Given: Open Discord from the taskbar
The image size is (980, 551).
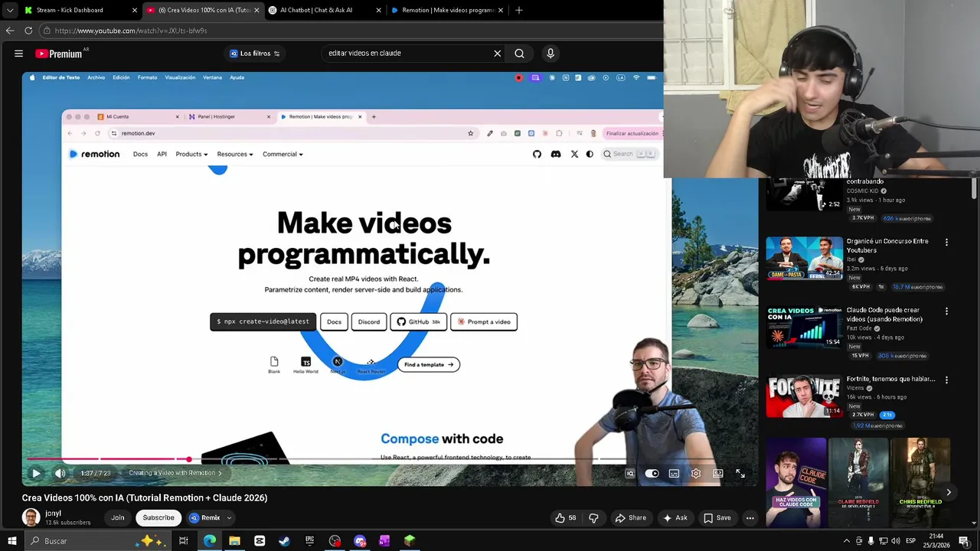Looking at the screenshot, I should click(360, 541).
